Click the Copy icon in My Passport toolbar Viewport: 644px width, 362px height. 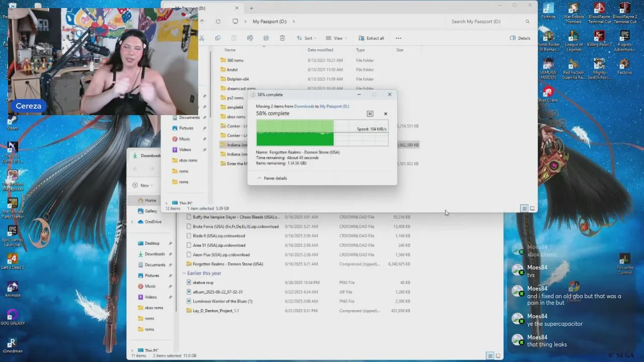click(x=217, y=38)
